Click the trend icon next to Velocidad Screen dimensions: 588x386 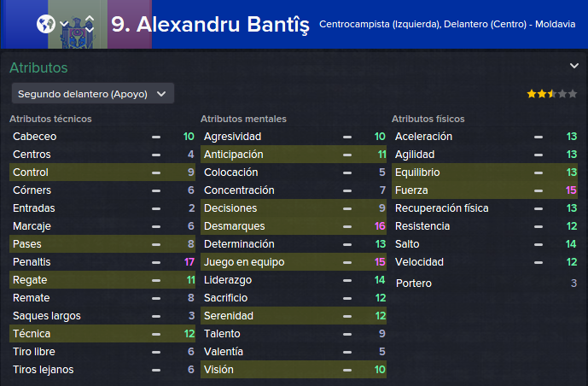point(539,262)
